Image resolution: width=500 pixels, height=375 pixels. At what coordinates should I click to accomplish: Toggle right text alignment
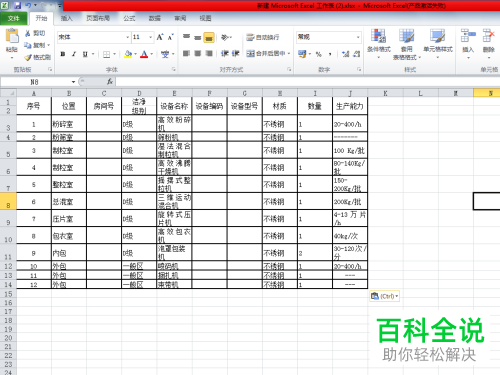click(209, 54)
